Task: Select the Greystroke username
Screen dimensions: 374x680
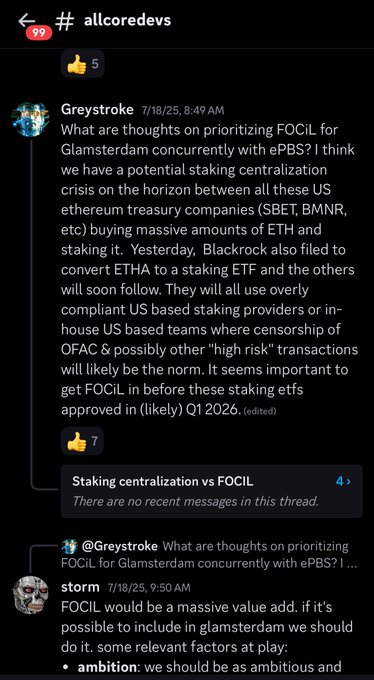Action: coord(97,110)
